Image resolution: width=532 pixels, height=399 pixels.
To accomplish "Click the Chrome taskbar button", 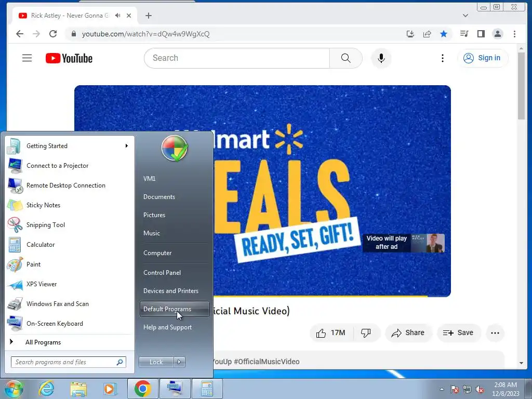I will pyautogui.click(x=142, y=389).
